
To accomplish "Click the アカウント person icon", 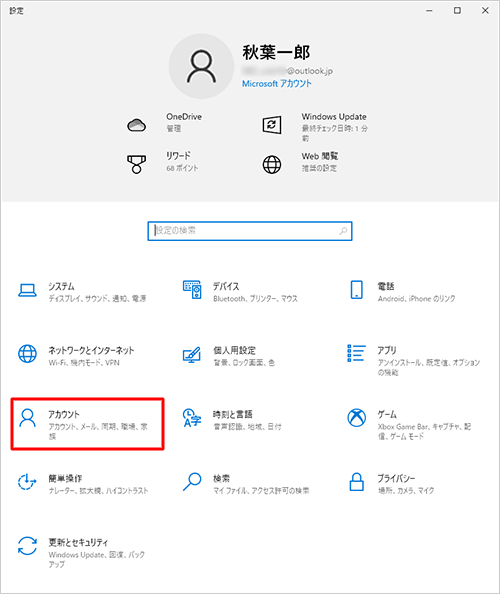I will (x=27, y=418).
